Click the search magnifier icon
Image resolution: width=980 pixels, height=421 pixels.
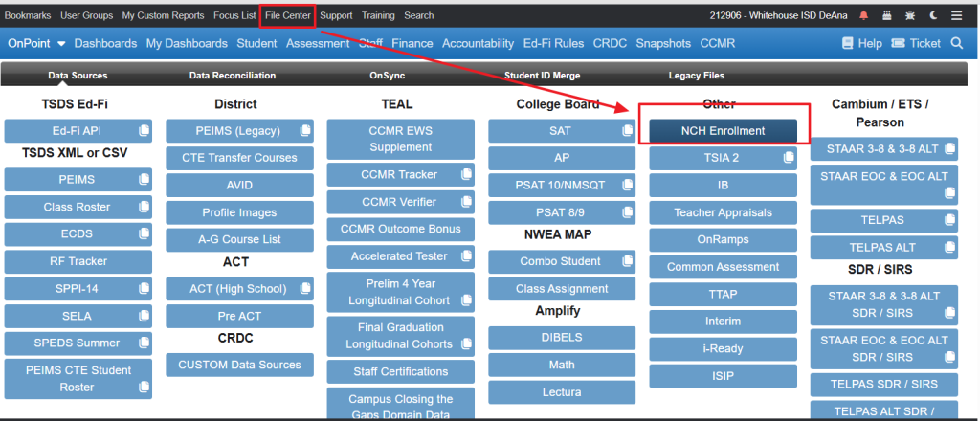[958, 43]
